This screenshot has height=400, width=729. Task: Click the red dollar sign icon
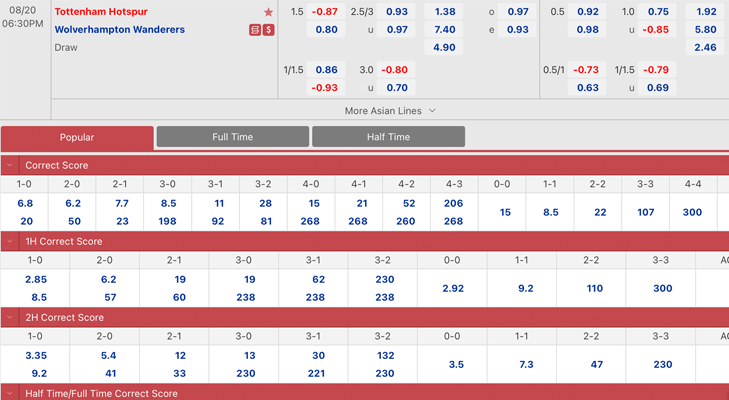[268, 30]
